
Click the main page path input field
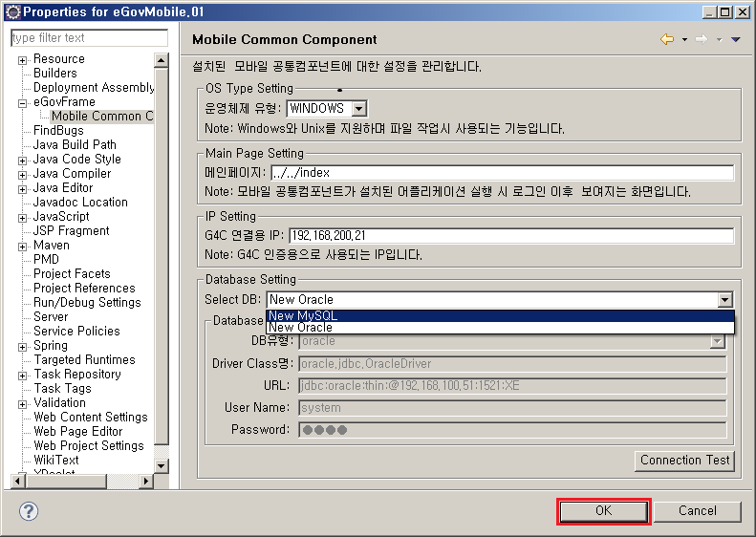(x=502, y=173)
